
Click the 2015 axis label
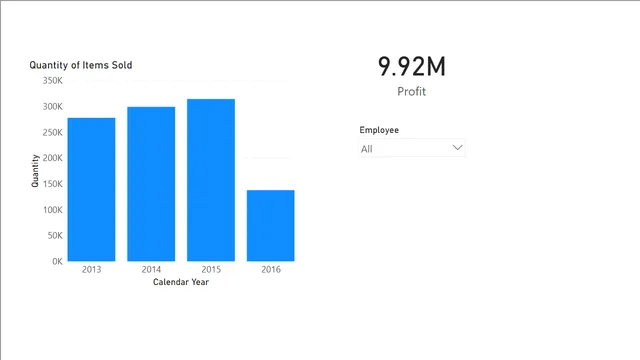211,269
